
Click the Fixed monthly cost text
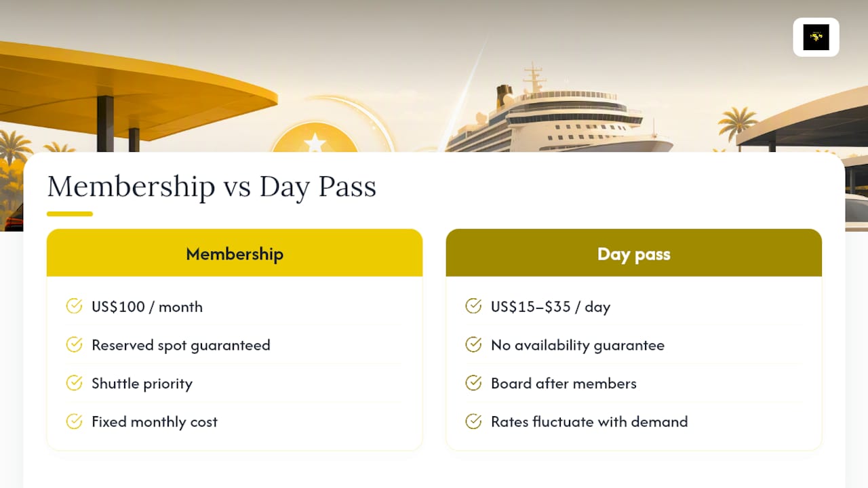(155, 422)
